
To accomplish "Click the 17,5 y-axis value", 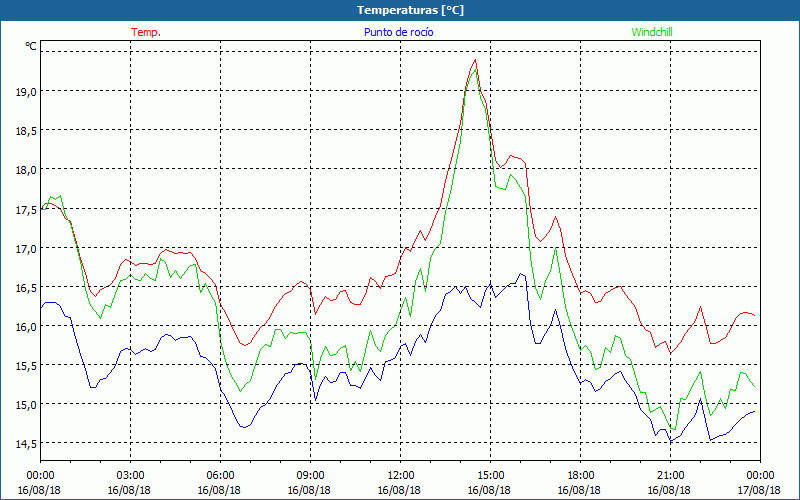I will pyautogui.click(x=28, y=209).
